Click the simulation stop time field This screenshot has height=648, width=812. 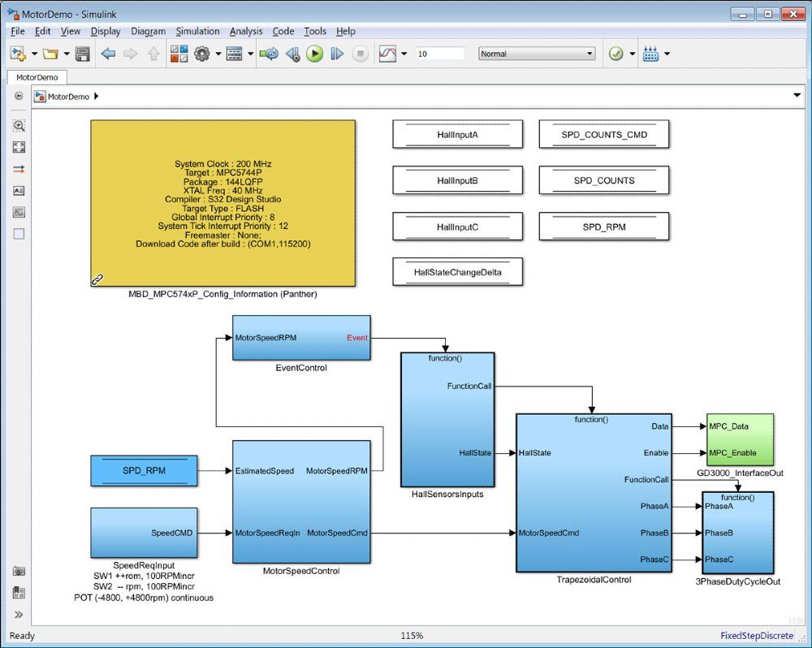coord(439,54)
